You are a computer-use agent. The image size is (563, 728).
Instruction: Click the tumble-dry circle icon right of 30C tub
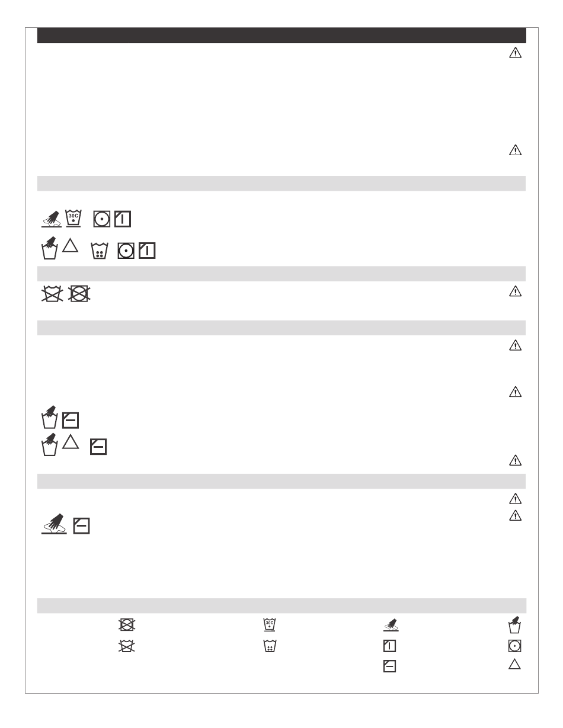(102, 219)
